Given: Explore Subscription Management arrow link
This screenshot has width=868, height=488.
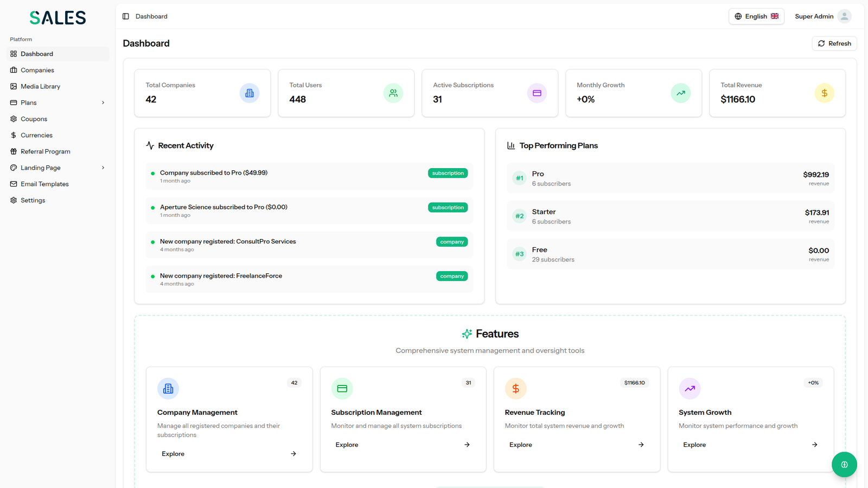Looking at the screenshot, I should click(467, 445).
